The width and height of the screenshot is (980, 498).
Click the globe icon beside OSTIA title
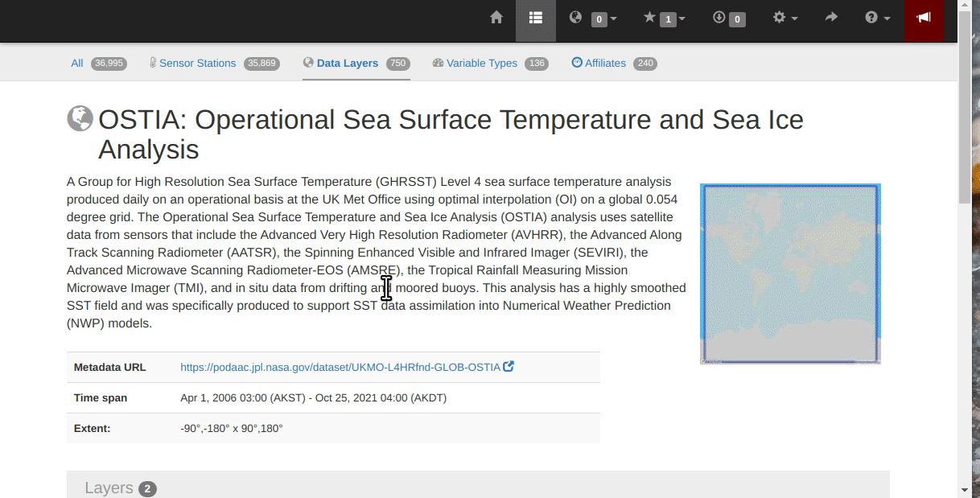click(x=80, y=118)
